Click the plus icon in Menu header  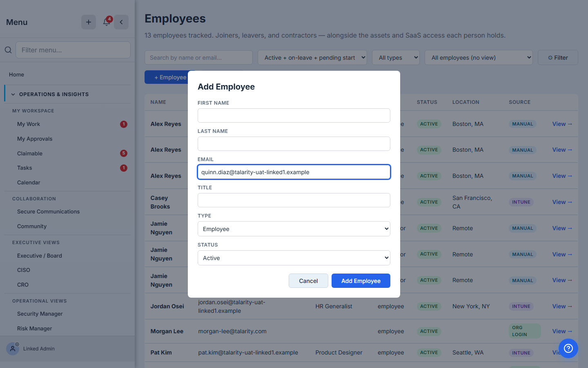(x=89, y=22)
